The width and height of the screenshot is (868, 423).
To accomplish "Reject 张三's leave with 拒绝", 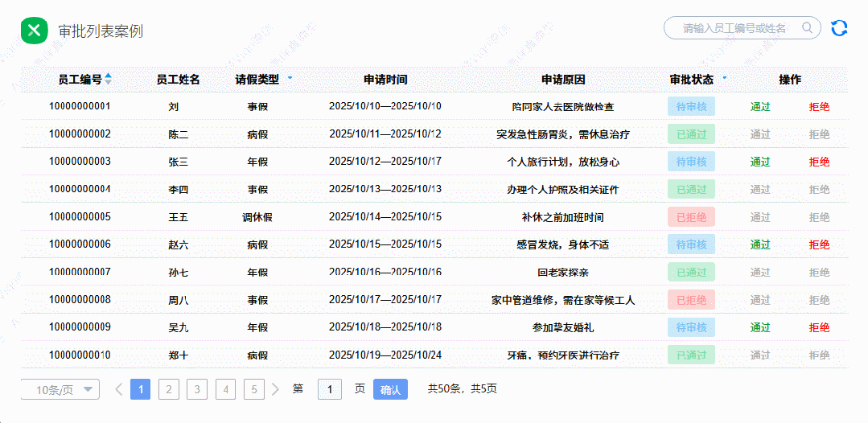I will [x=819, y=162].
